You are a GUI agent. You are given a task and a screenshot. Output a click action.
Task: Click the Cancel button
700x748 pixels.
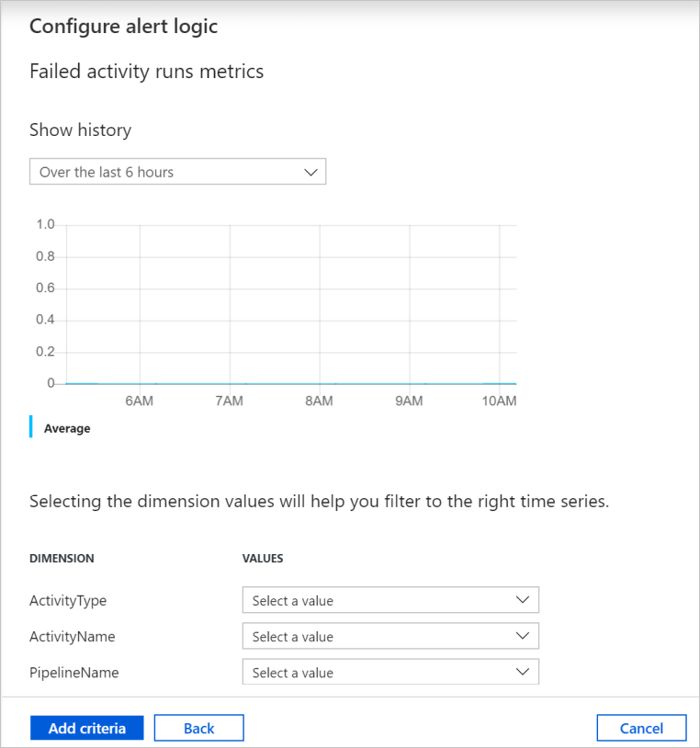[x=641, y=727]
